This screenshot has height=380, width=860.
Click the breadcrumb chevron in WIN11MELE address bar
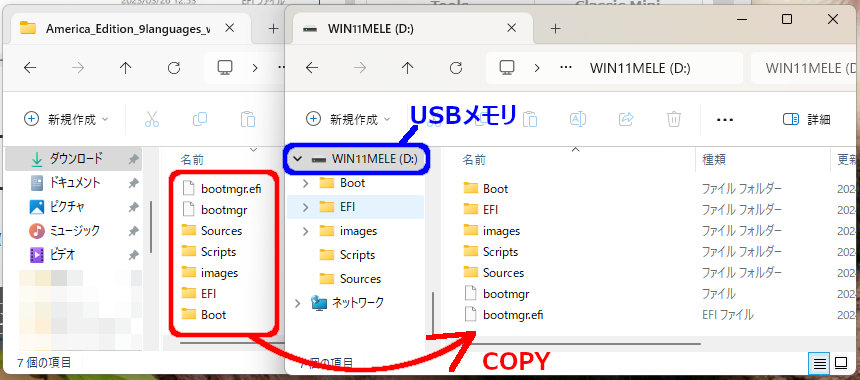point(537,68)
